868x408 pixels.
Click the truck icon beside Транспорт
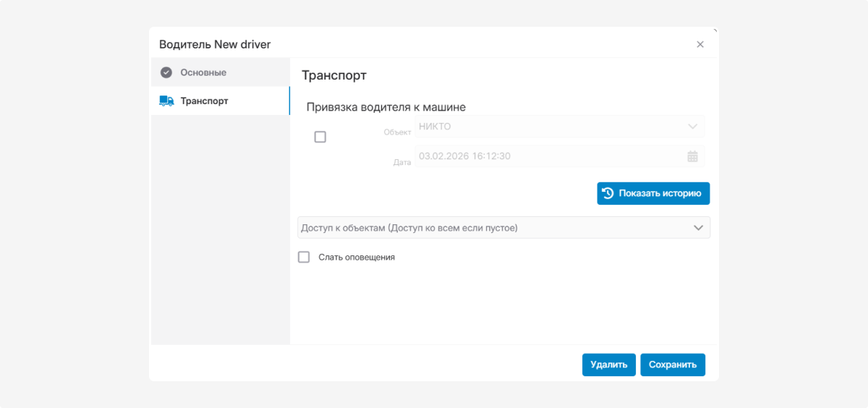pos(166,101)
